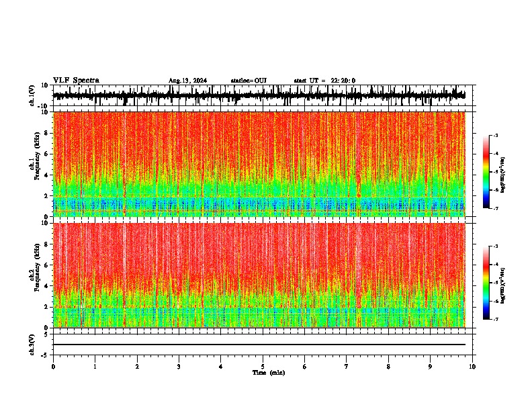This screenshot has width=532, height=411.
Task: Click time axis tick label "1"
Action: [95, 367]
